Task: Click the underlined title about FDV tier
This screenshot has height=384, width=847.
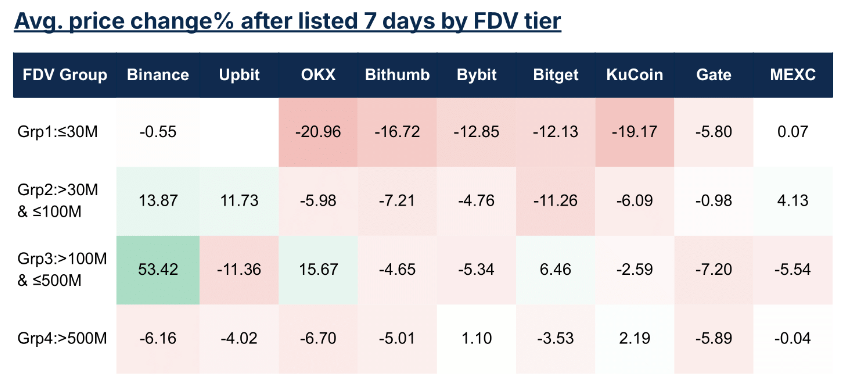Action: [x=287, y=21]
